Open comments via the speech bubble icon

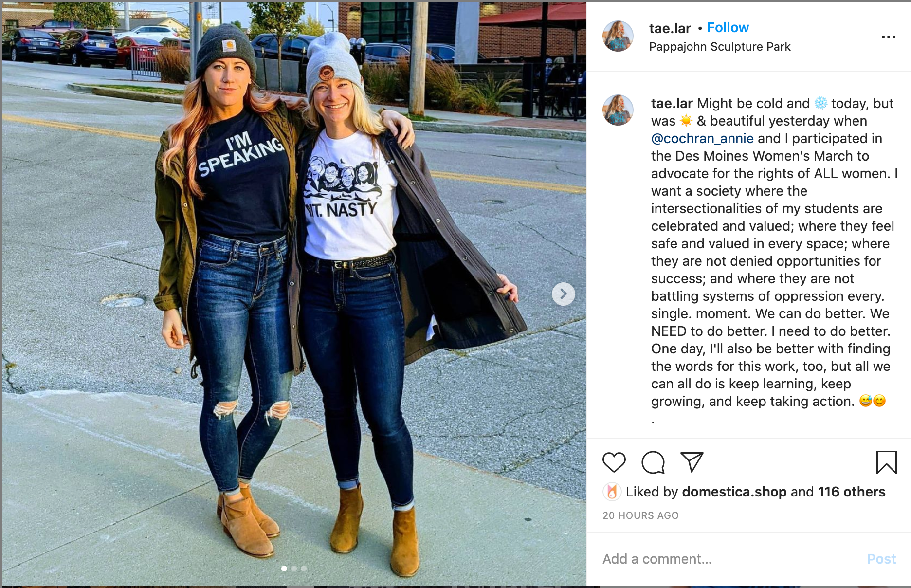[653, 462]
